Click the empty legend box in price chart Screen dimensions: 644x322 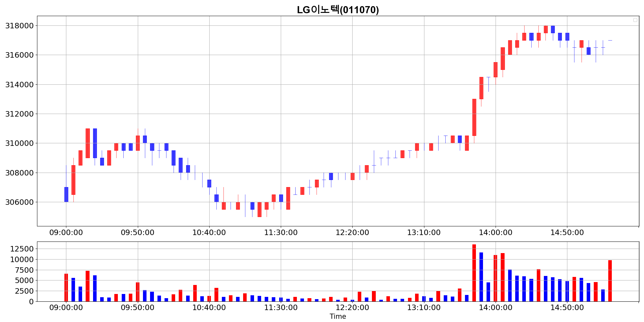point(635,20)
